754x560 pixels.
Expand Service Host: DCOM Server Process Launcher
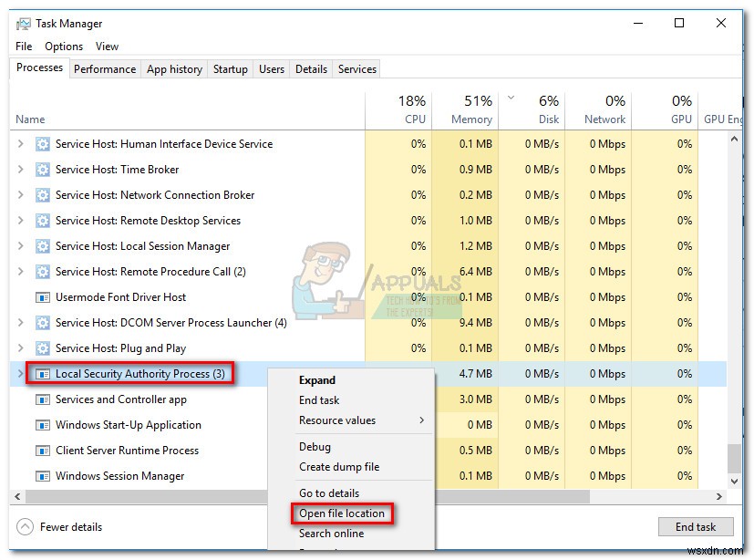(x=21, y=322)
